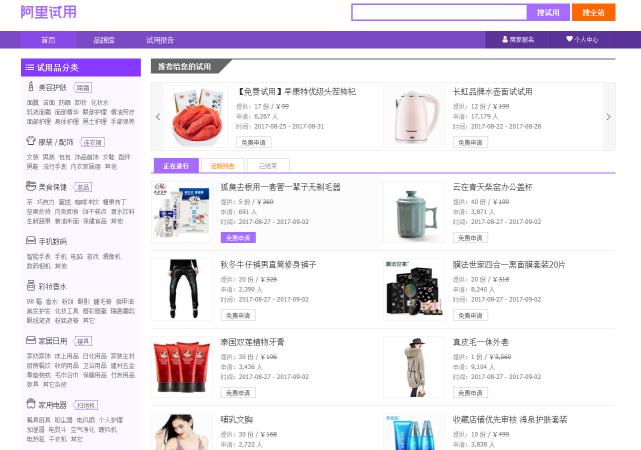Click the 手机数码 category icon
641x450 pixels.
[31, 241]
